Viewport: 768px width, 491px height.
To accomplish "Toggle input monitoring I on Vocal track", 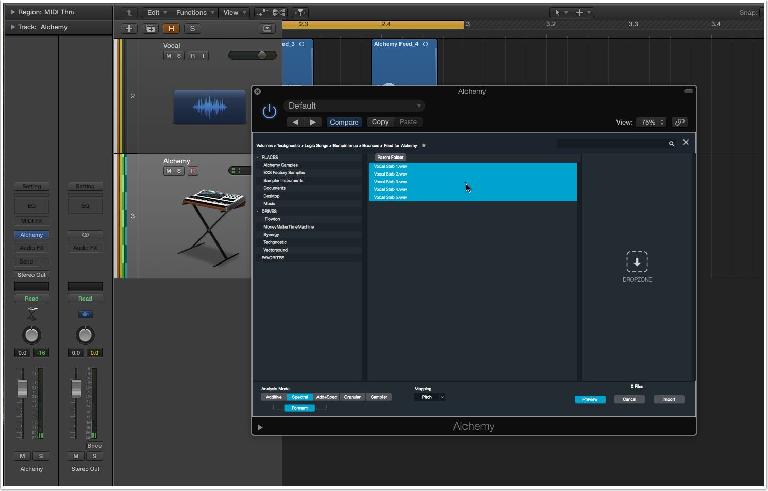I will (204, 56).
